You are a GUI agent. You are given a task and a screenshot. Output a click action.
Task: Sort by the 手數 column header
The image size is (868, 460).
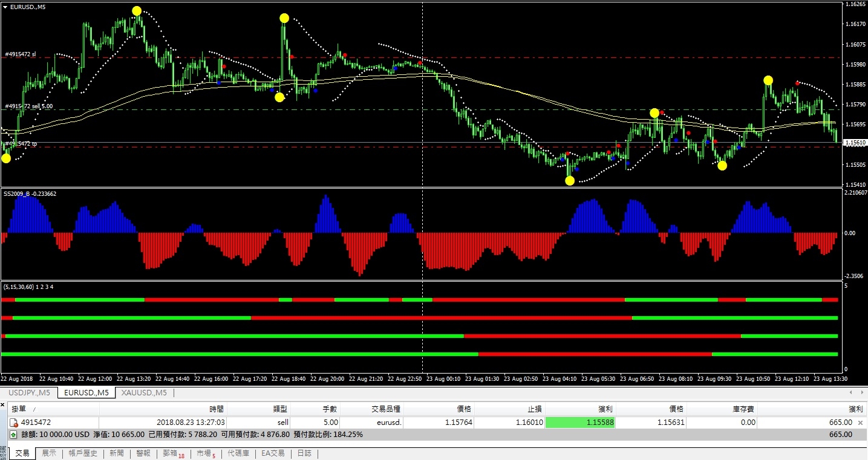[316, 409]
